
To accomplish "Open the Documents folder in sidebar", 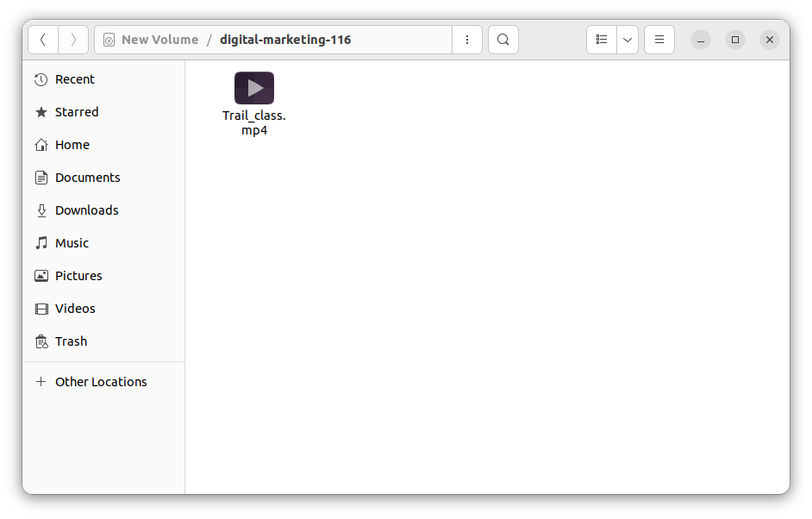I will pos(87,178).
